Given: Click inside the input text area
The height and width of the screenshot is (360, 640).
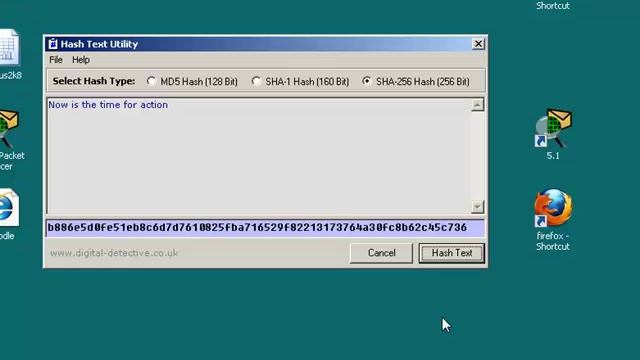Looking at the screenshot, I should [259, 156].
